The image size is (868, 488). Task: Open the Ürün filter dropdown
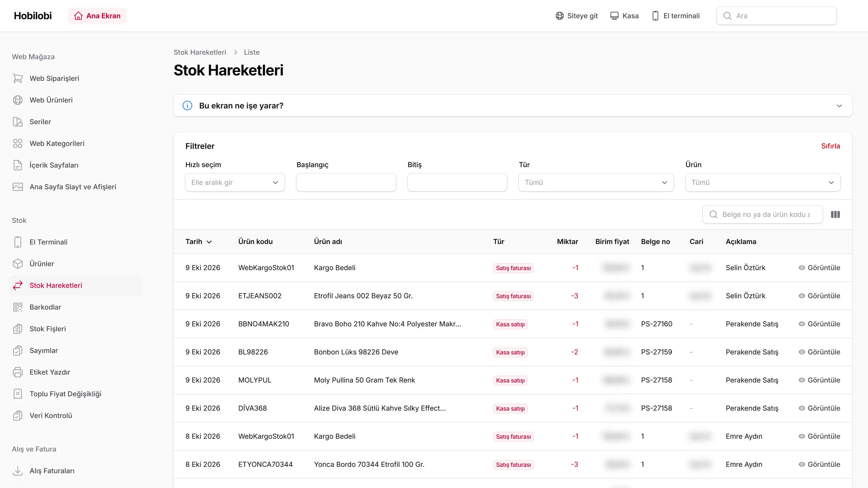tap(762, 183)
